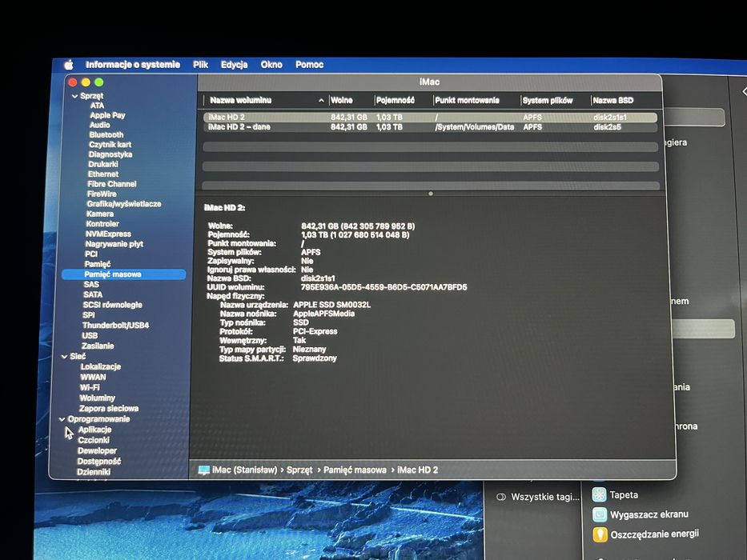Select Grafika/wyświetlacze in the sidebar

coord(124,204)
